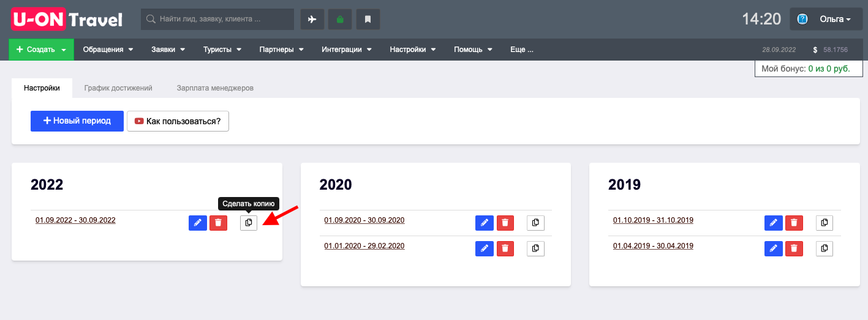Click the 28.09.2022 date in menu bar
The height and width of the screenshot is (320, 868).
[779, 50]
